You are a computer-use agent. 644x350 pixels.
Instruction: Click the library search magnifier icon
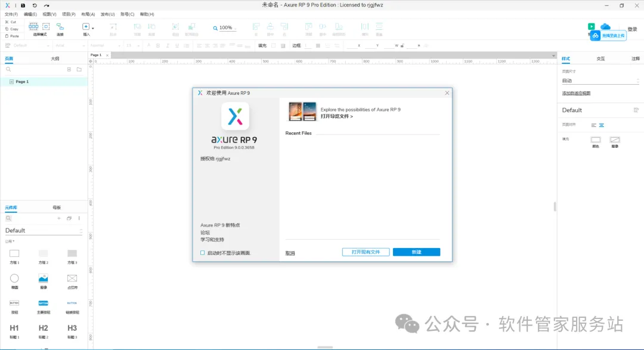(x=8, y=218)
